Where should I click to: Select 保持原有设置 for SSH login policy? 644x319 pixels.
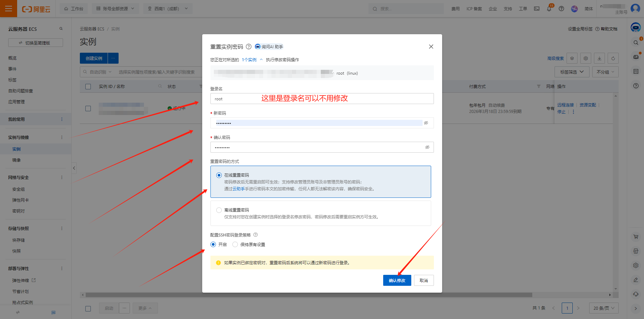click(235, 244)
